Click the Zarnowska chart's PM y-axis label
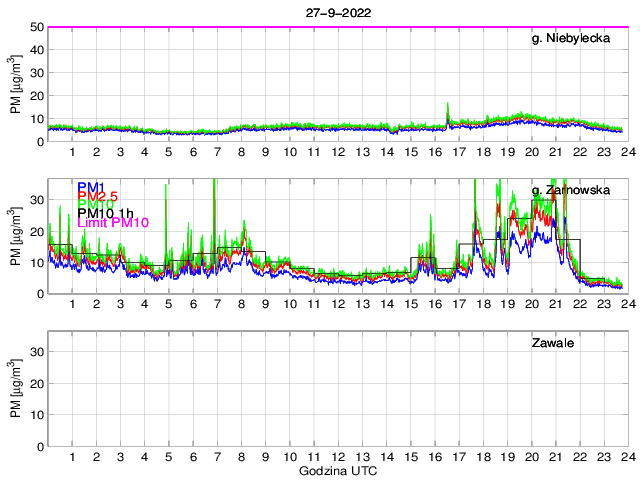Viewport: 640px width, 480px height. [x=15, y=236]
